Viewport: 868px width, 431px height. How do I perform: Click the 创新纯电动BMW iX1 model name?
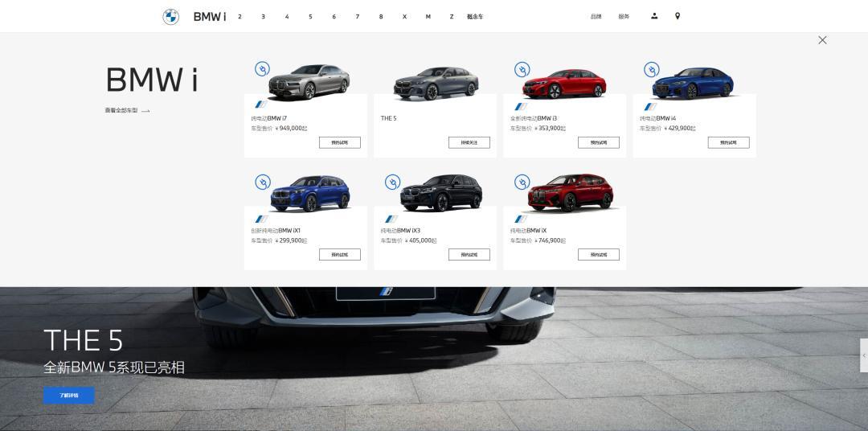[x=276, y=231]
